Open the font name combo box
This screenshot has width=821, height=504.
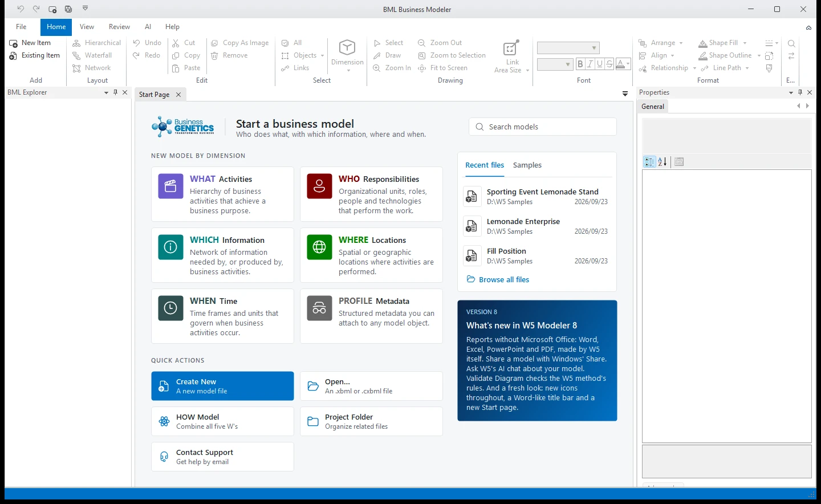568,48
